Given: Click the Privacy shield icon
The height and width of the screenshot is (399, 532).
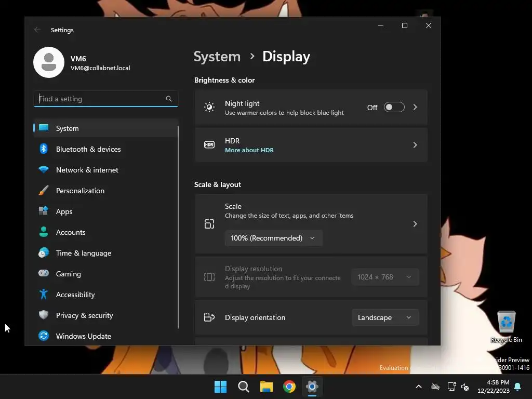Looking at the screenshot, I should 44,315.
